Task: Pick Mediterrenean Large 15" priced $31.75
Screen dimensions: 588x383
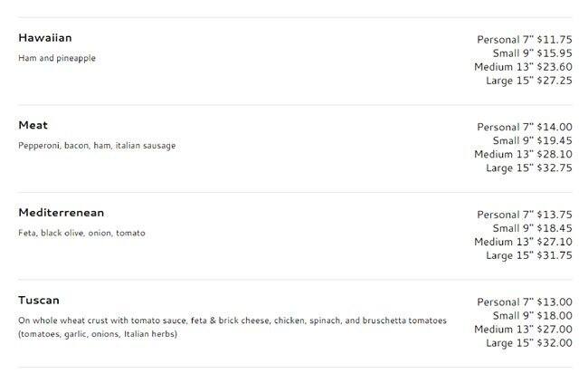Action: [528, 255]
